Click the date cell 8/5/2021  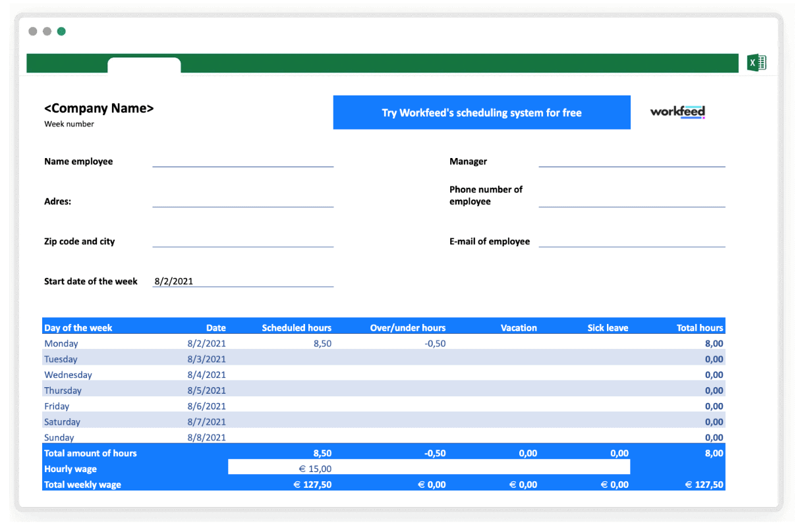[x=207, y=390]
